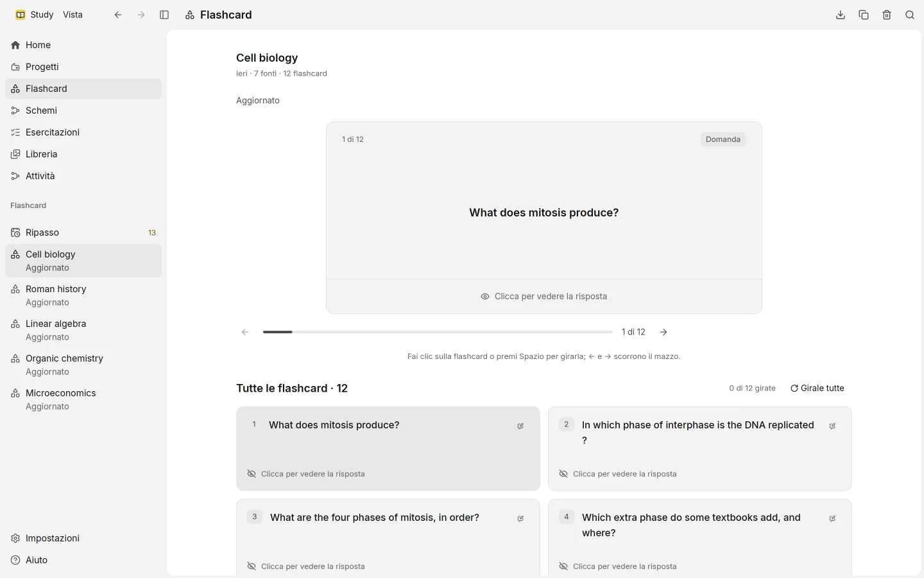
Task: Go forward with the top-bar forward arrow
Action: [x=141, y=15]
